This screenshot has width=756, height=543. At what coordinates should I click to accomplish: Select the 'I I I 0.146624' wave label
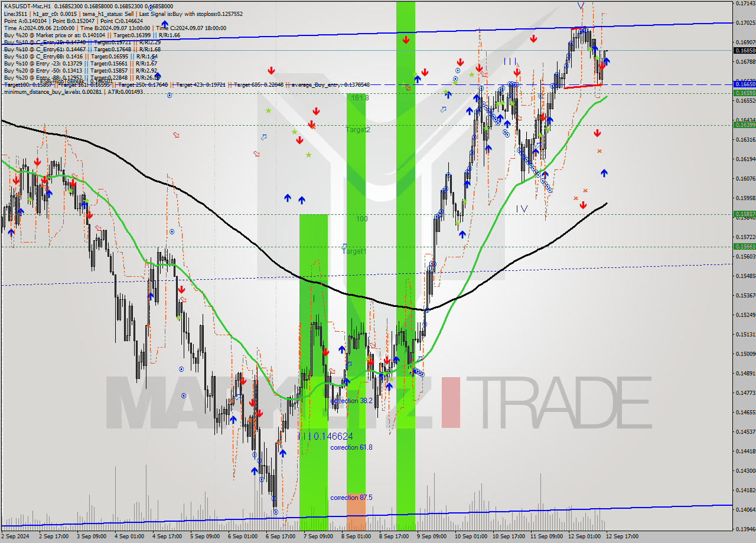326,436
